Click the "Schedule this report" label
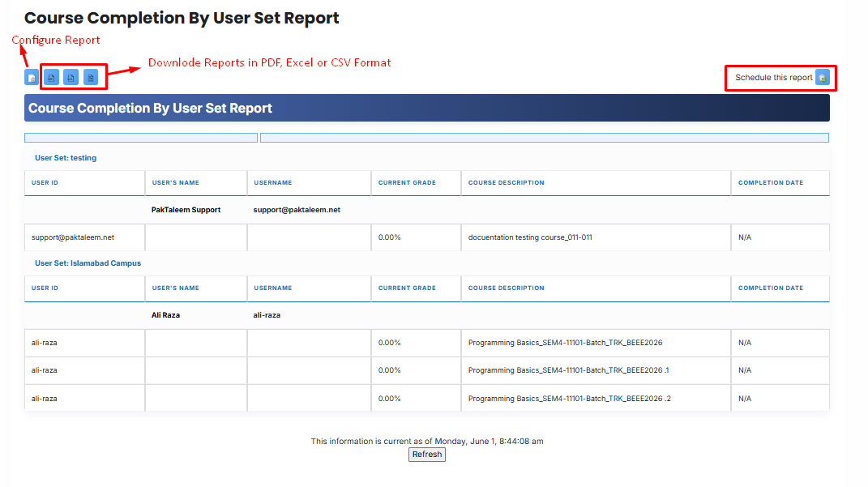This screenshot has height=487, width=868. click(774, 78)
